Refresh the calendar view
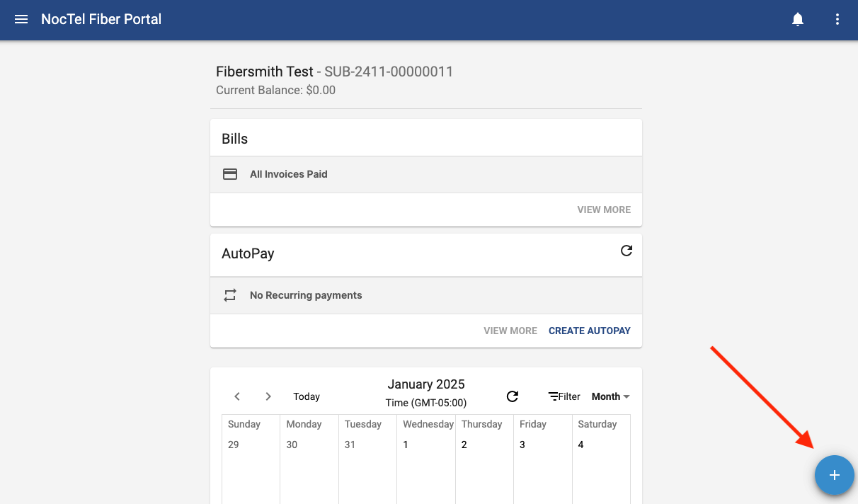Image resolution: width=858 pixels, height=504 pixels. 513,396
